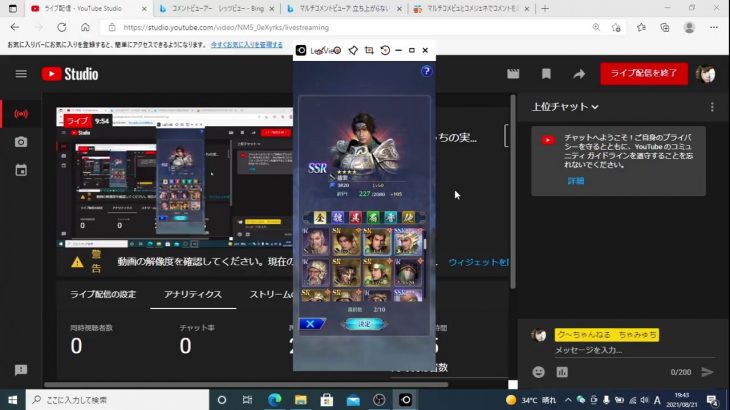730x410 pixels.
Task: Click the browser back arrow
Action: (15, 27)
